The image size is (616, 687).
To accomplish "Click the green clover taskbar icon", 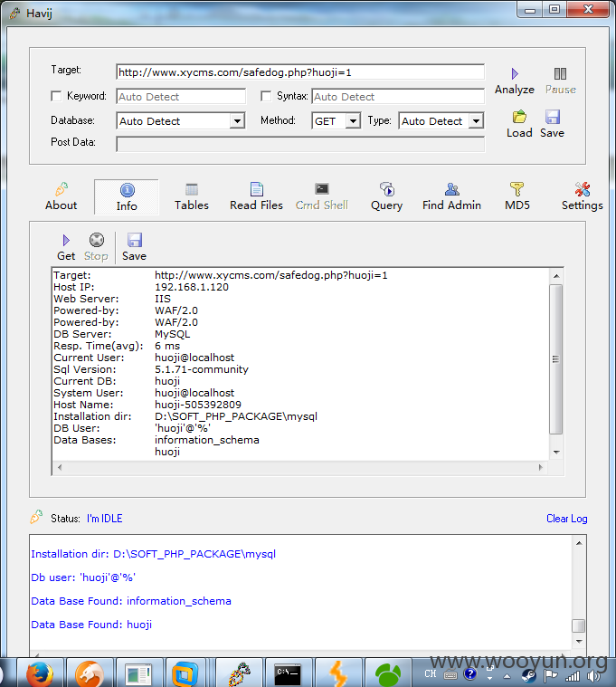I will pos(388,673).
